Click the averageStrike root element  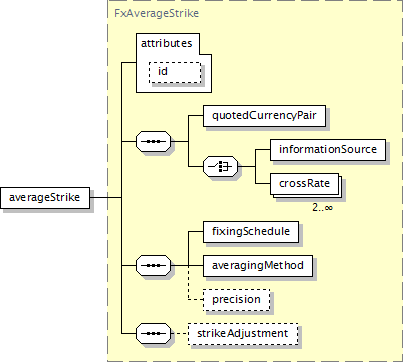point(45,198)
